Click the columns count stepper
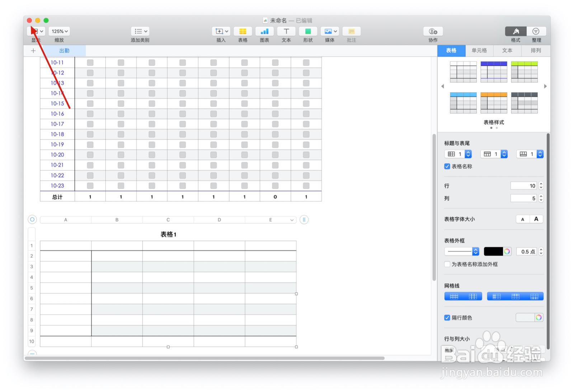The height and width of the screenshot is (392, 574). point(541,198)
